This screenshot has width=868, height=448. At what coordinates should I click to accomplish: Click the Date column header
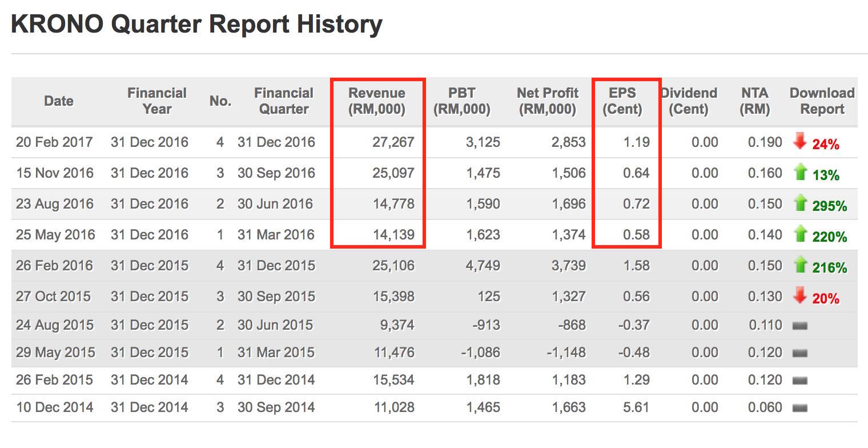click(59, 101)
